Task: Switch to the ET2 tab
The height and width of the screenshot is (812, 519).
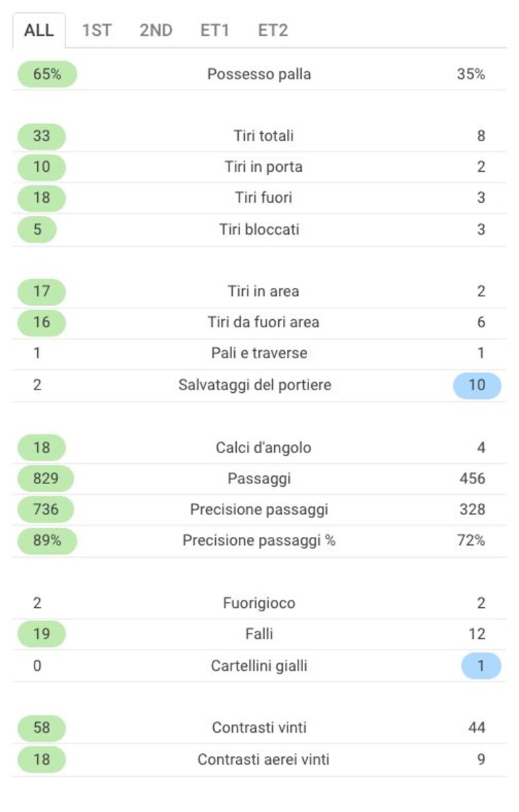Action: click(x=273, y=30)
